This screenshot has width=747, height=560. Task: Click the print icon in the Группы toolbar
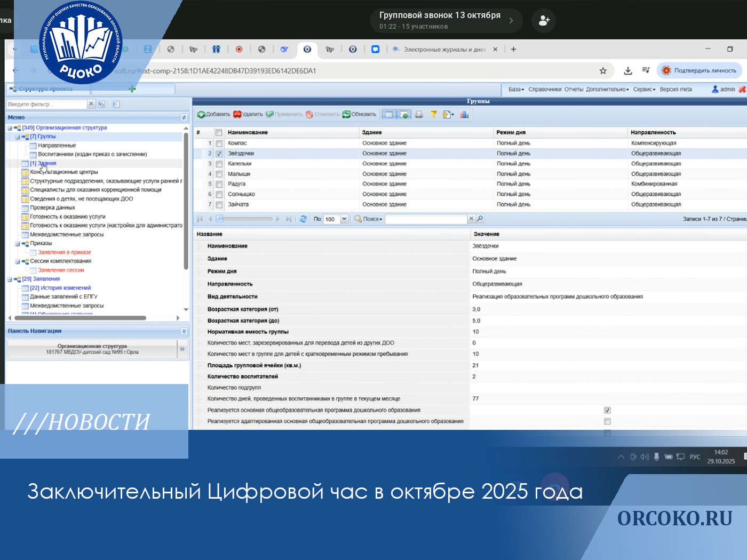(x=419, y=114)
